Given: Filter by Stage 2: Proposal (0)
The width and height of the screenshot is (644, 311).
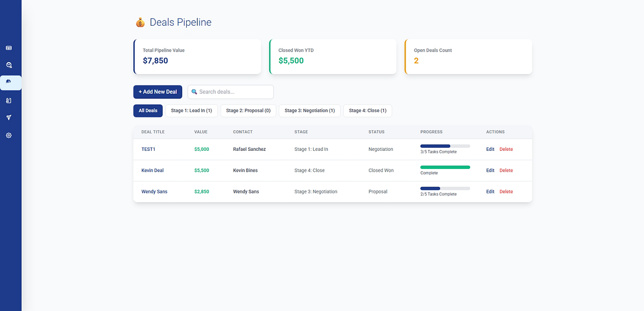Looking at the screenshot, I should point(248,110).
